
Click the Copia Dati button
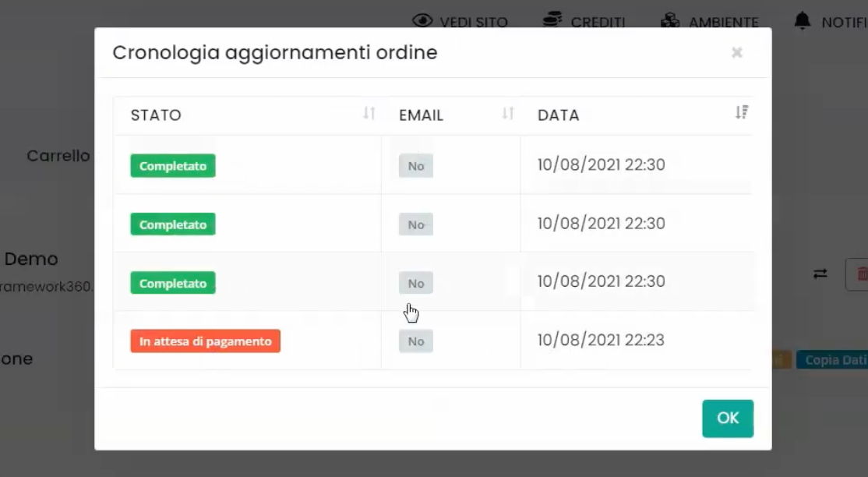tap(834, 360)
